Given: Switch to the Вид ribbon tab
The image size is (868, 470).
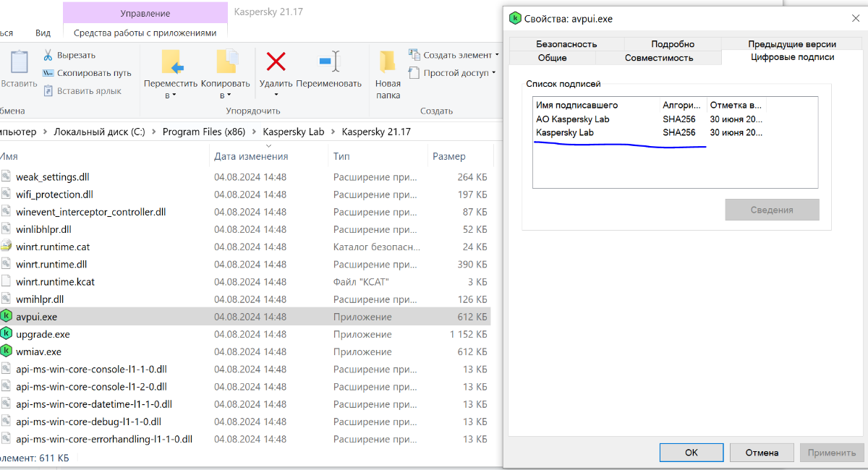Looking at the screenshot, I should [x=43, y=33].
